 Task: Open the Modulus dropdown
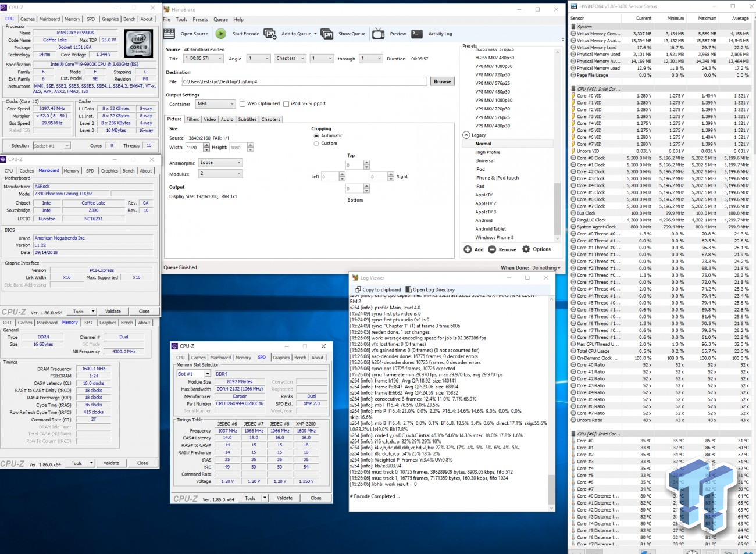[x=220, y=174]
